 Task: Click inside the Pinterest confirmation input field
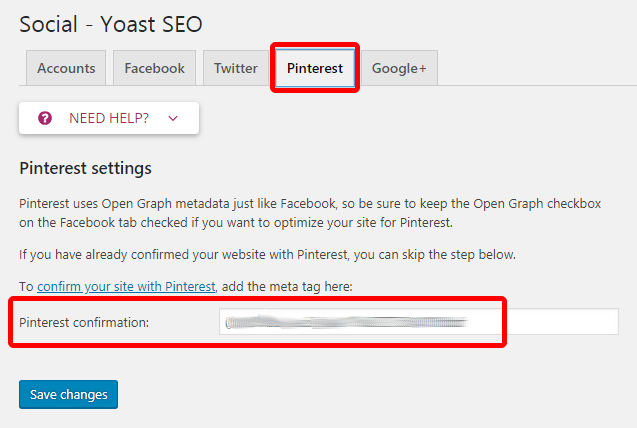[419, 322]
